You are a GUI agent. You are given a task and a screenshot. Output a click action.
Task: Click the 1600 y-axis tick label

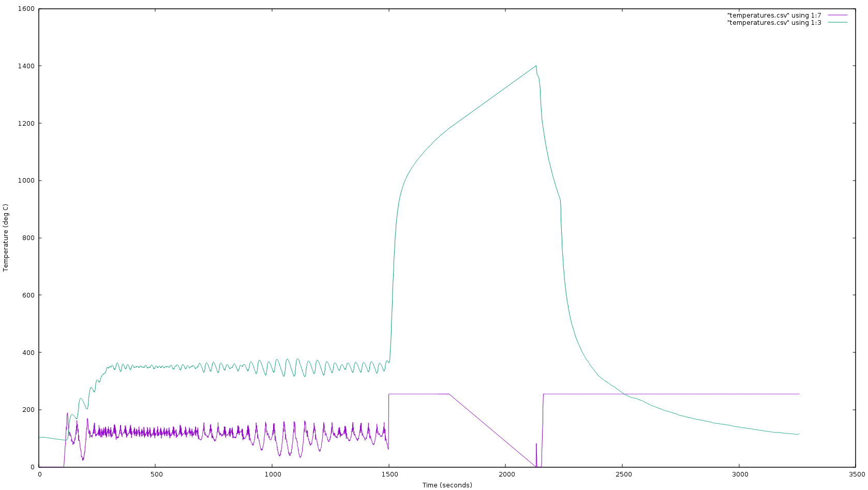pos(27,9)
